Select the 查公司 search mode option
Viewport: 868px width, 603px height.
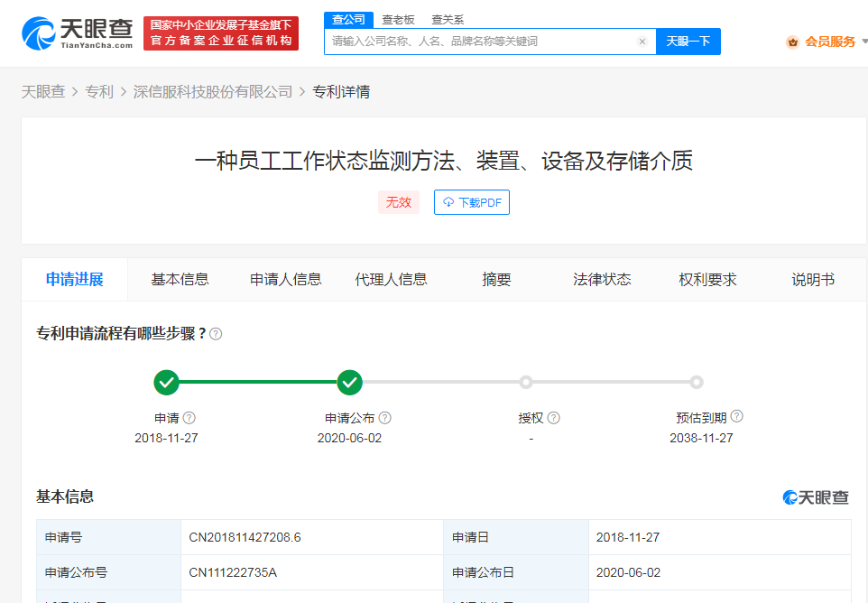click(349, 19)
